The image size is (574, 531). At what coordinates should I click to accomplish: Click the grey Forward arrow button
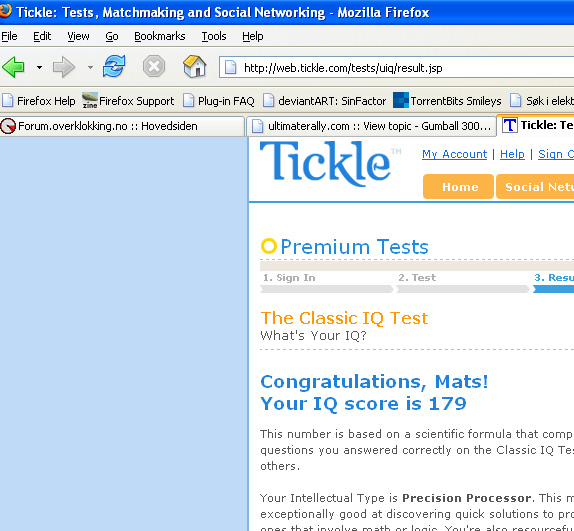click(x=64, y=67)
